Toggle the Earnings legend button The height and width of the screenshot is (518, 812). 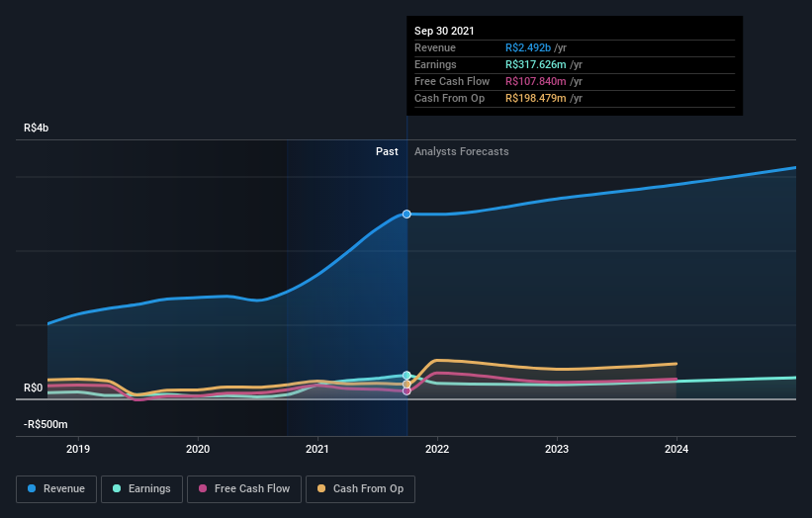[x=141, y=489]
